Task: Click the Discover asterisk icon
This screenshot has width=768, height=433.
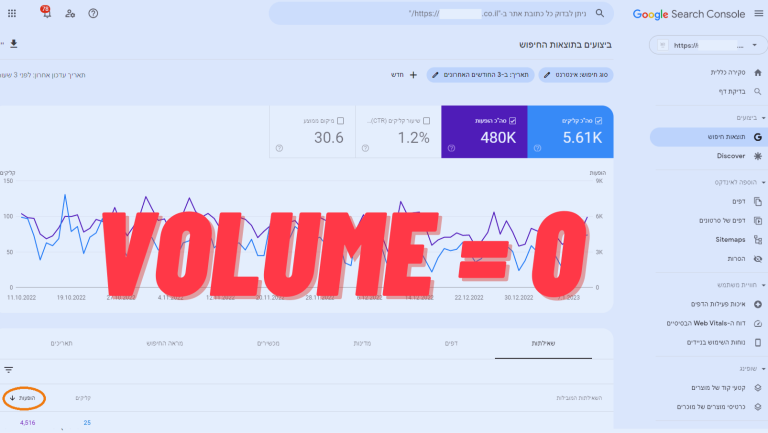Action: click(758, 156)
